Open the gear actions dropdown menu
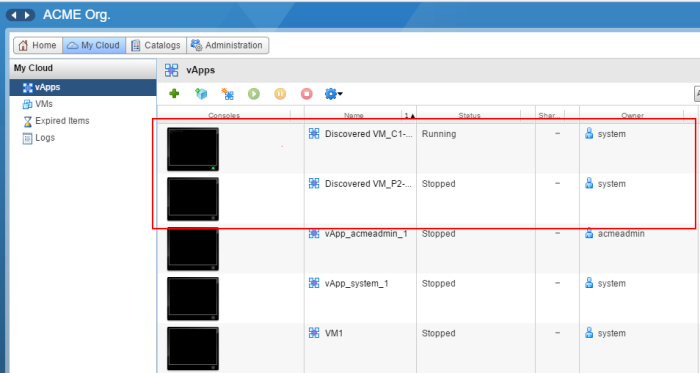700x373 pixels. coord(333,94)
